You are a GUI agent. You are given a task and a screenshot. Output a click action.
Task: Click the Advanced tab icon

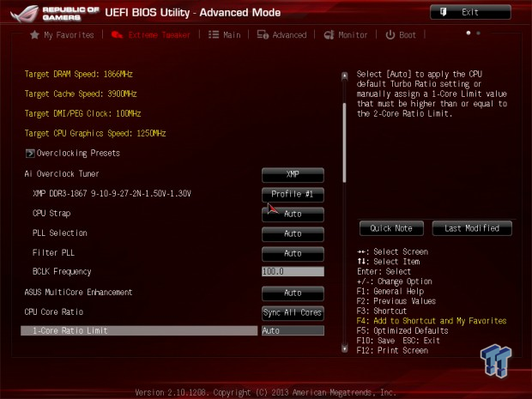coord(263,34)
